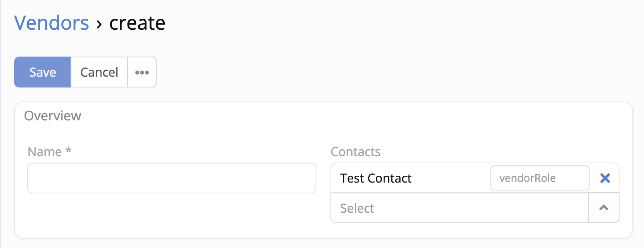
Task: Click the chevron arrow beside Select
Action: [603, 208]
